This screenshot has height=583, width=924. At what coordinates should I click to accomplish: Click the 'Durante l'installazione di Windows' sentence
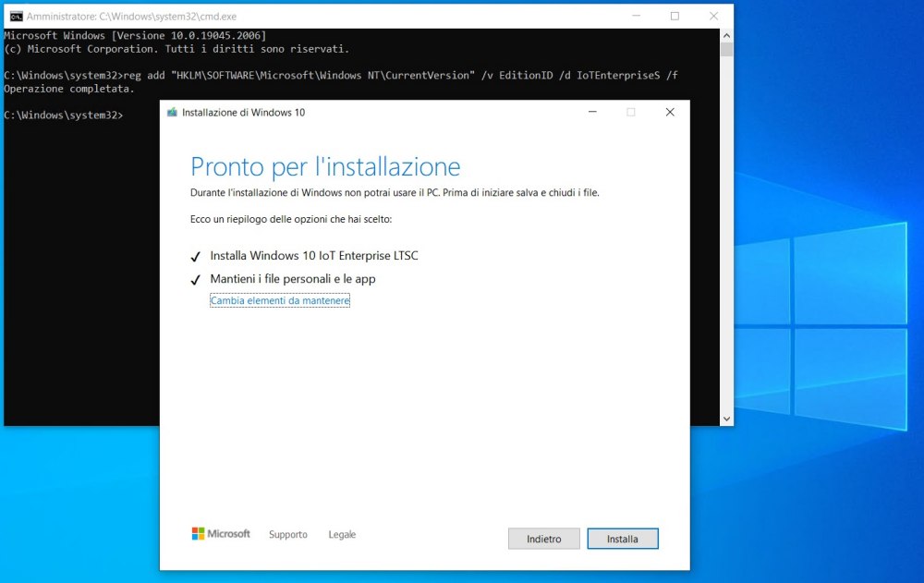click(x=395, y=193)
